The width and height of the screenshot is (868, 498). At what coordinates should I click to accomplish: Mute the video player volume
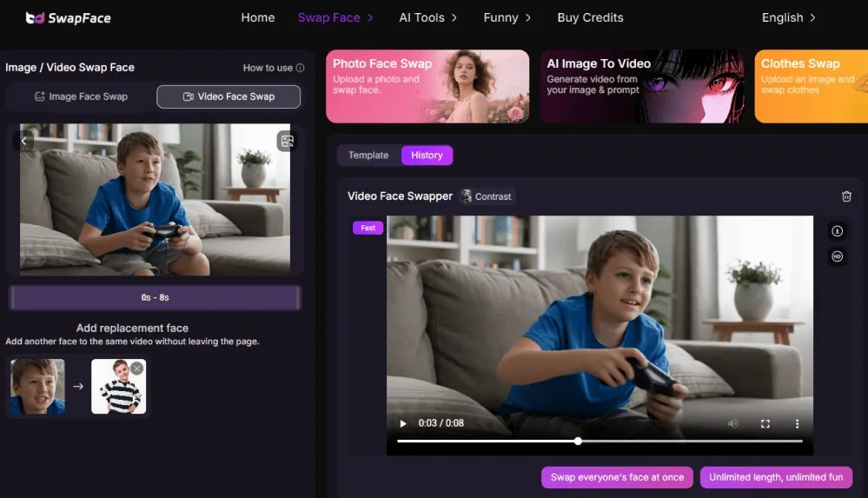pos(732,423)
